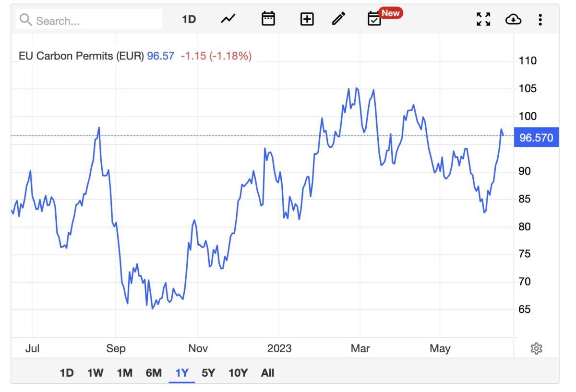Click the Mar date axis label

[x=360, y=348]
